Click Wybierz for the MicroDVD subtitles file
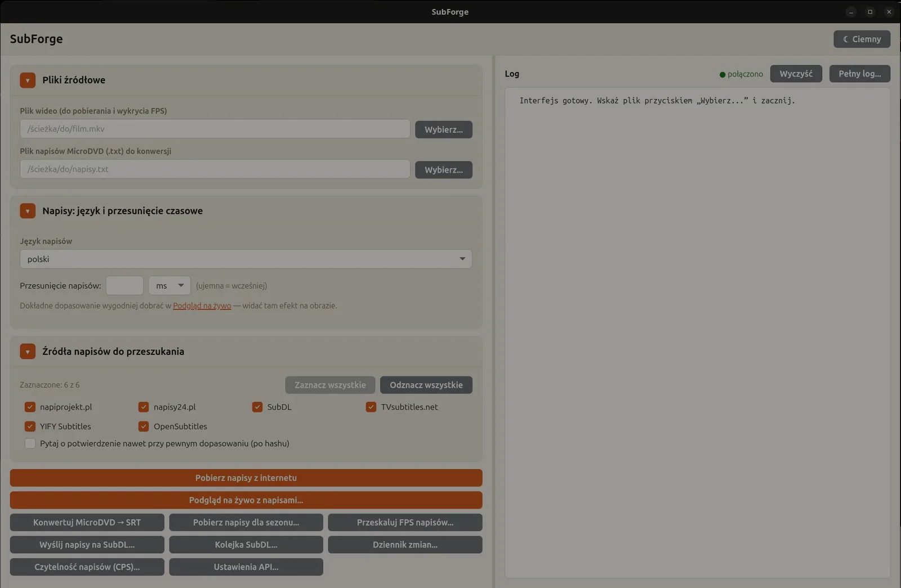901x588 pixels. point(444,170)
